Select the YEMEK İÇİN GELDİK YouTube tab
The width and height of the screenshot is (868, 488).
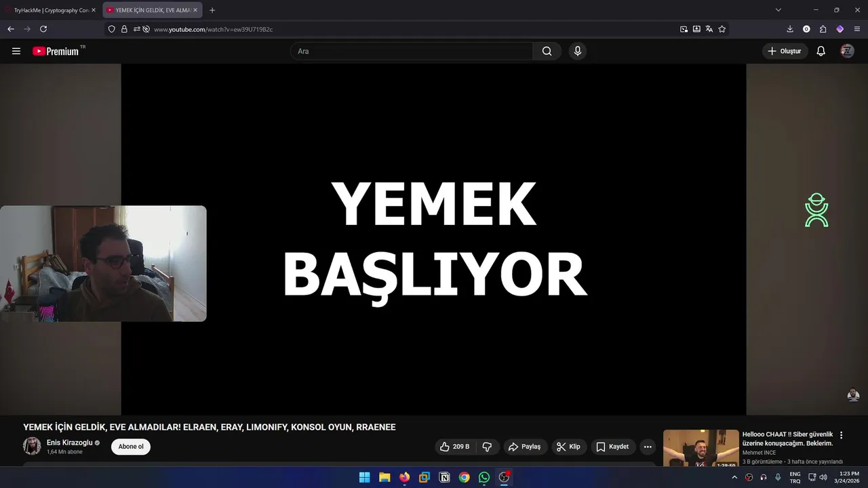coord(148,10)
